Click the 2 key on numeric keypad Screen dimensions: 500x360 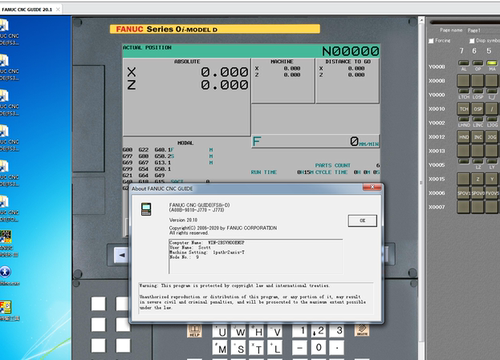pos(318,331)
